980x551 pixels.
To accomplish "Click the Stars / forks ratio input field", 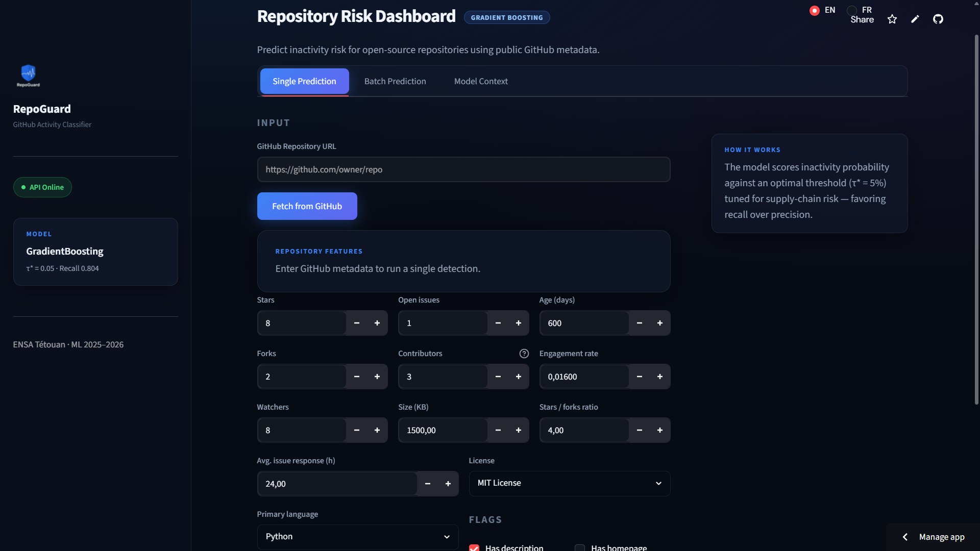I will tap(584, 430).
